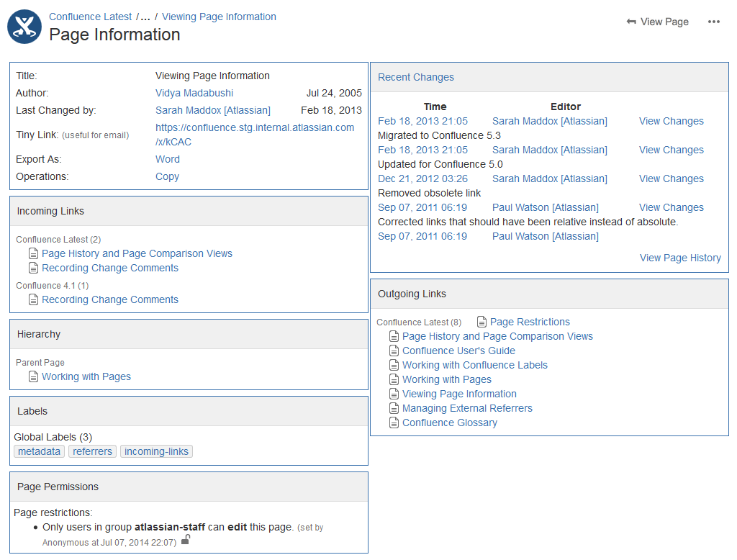The width and height of the screenshot is (737, 560).
Task: Go to Confluence Latest in the breadcrumb
Action: point(90,17)
